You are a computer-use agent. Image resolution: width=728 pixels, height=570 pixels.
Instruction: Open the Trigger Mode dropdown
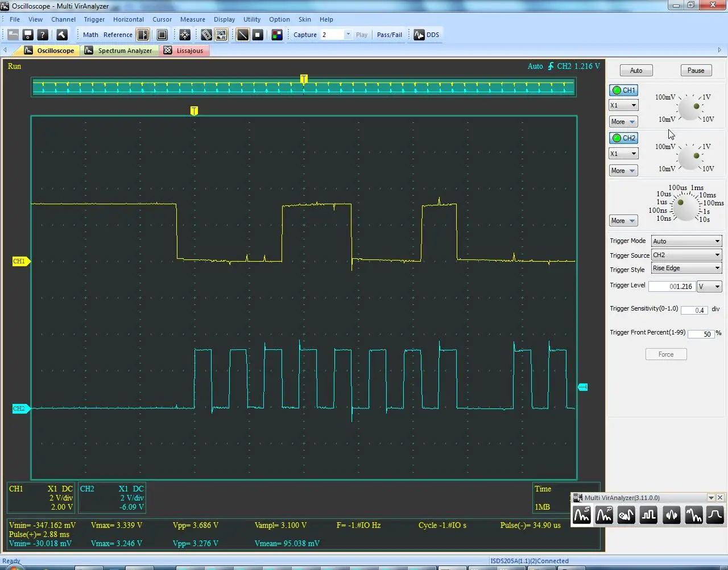click(686, 241)
